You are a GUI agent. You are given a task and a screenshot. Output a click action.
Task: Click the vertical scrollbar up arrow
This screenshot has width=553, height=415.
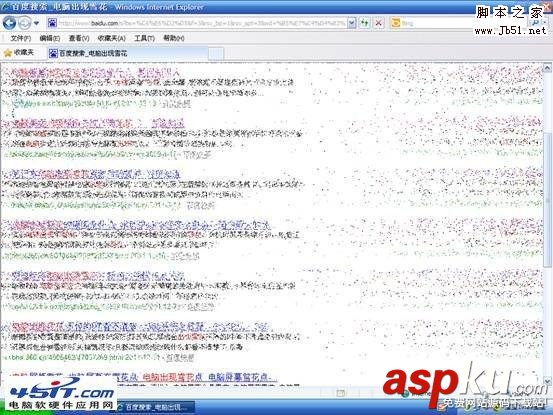click(547, 67)
